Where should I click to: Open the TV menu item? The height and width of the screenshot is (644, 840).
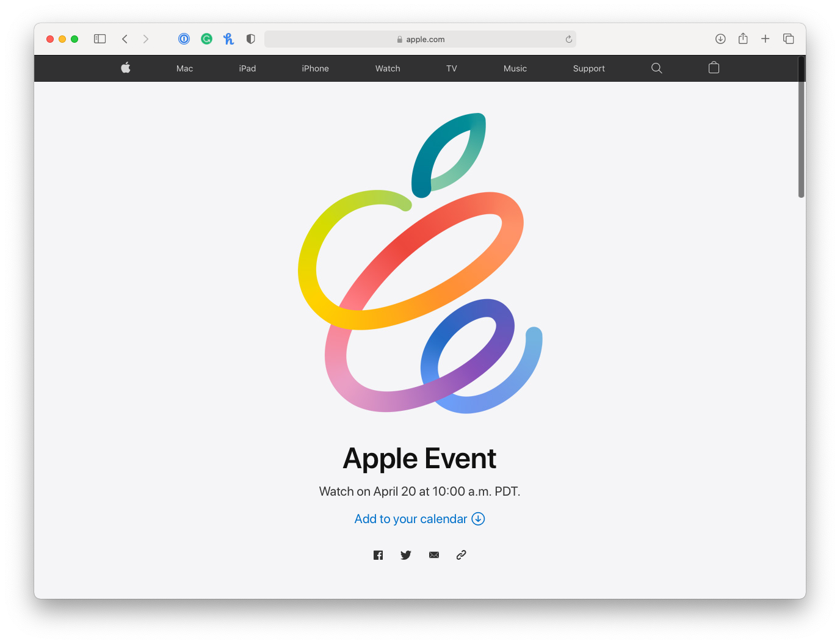click(452, 68)
